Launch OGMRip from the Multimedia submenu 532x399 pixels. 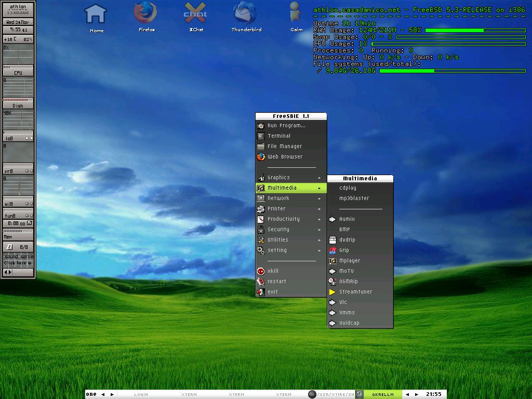click(361, 281)
